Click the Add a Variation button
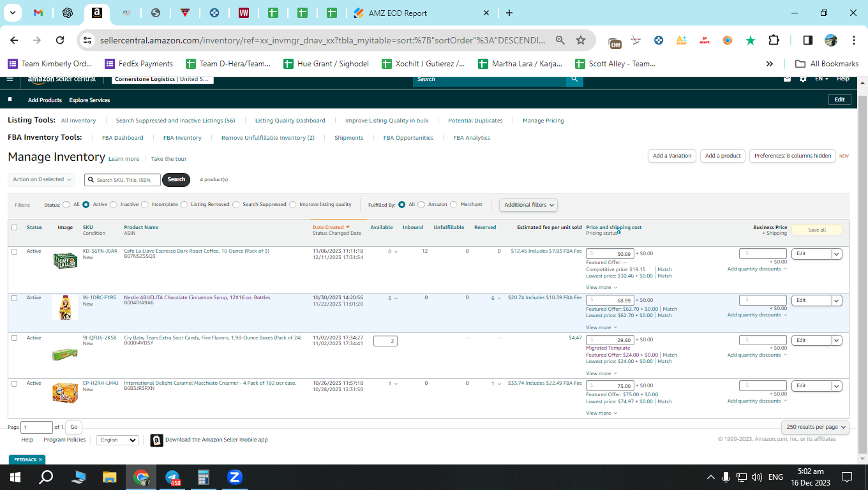868x490 pixels. [672, 156]
